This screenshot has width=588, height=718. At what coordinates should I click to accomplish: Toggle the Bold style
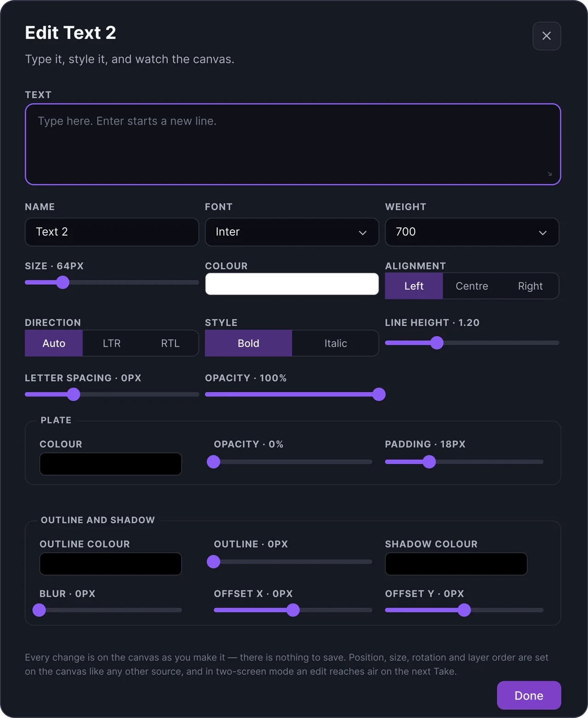pyautogui.click(x=249, y=343)
